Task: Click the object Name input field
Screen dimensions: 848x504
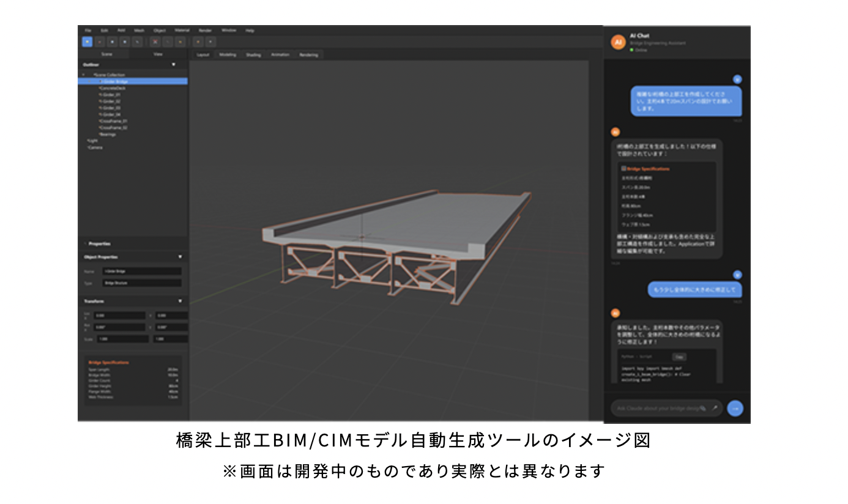Action: pyautogui.click(x=142, y=271)
